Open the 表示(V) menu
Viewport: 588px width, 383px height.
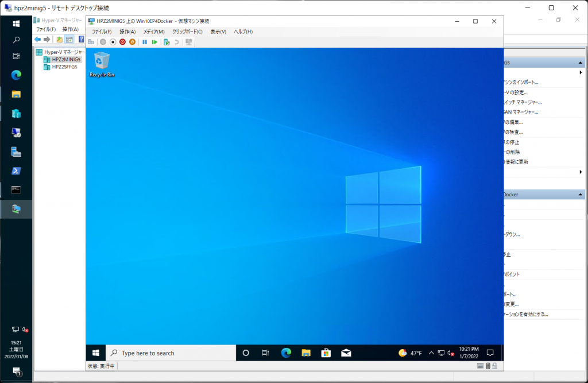[x=218, y=32]
